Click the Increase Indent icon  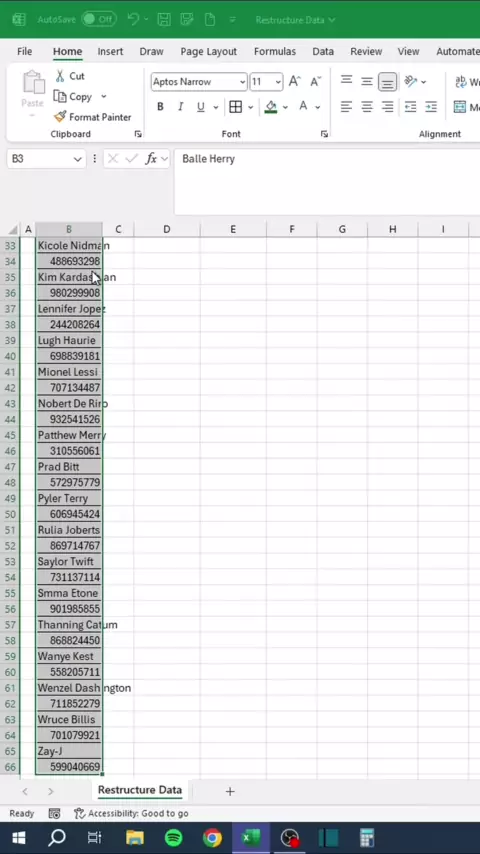(431, 107)
